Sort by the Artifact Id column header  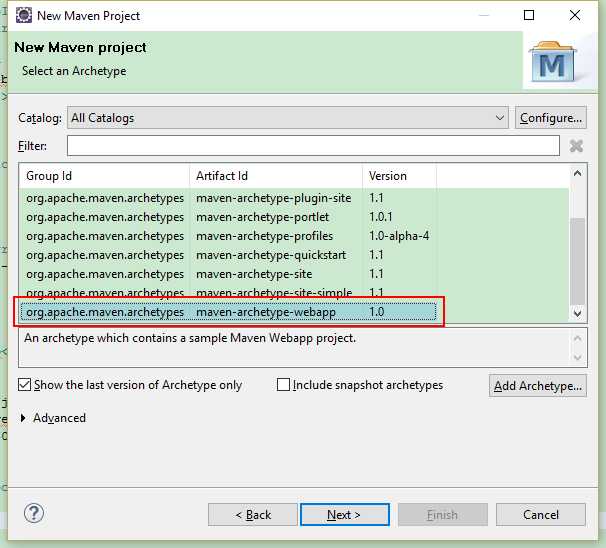(276, 176)
